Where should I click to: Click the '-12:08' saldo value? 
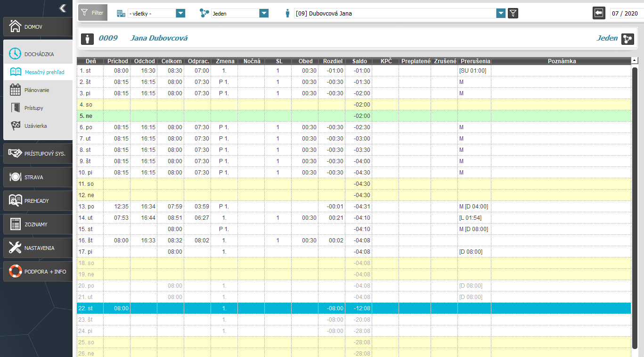pyautogui.click(x=363, y=308)
